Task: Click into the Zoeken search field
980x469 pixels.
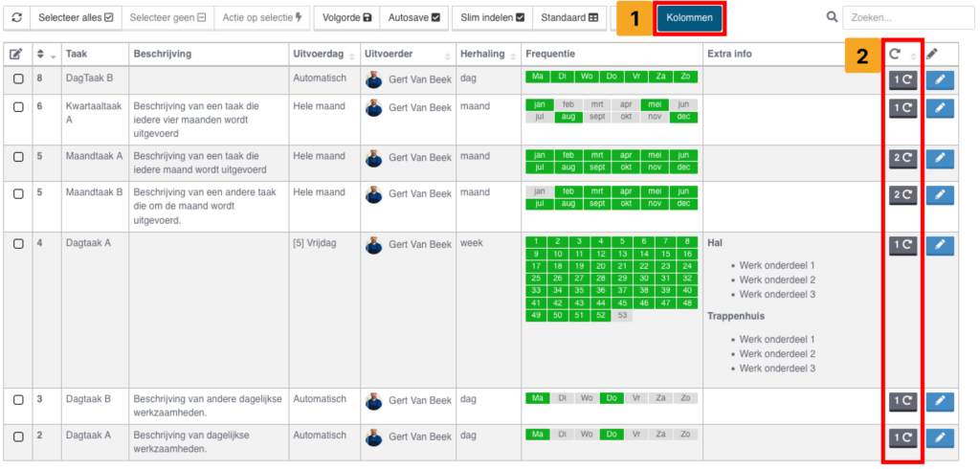Action: tap(907, 17)
